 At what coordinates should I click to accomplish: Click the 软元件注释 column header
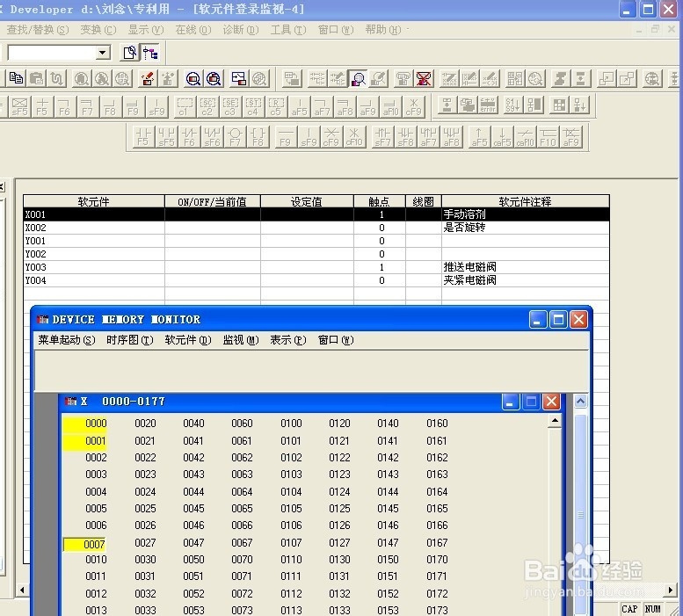pos(526,201)
